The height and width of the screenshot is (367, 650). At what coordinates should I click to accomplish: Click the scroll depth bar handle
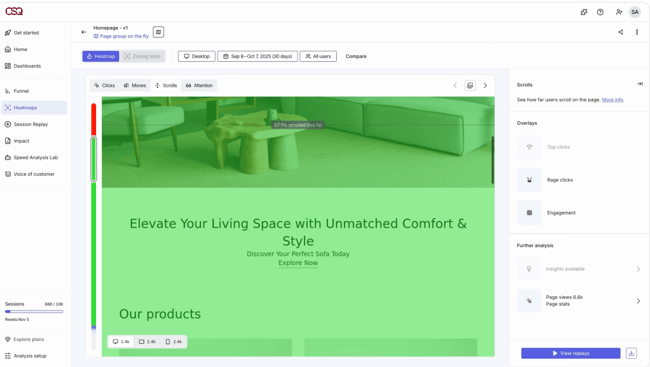pos(94,159)
